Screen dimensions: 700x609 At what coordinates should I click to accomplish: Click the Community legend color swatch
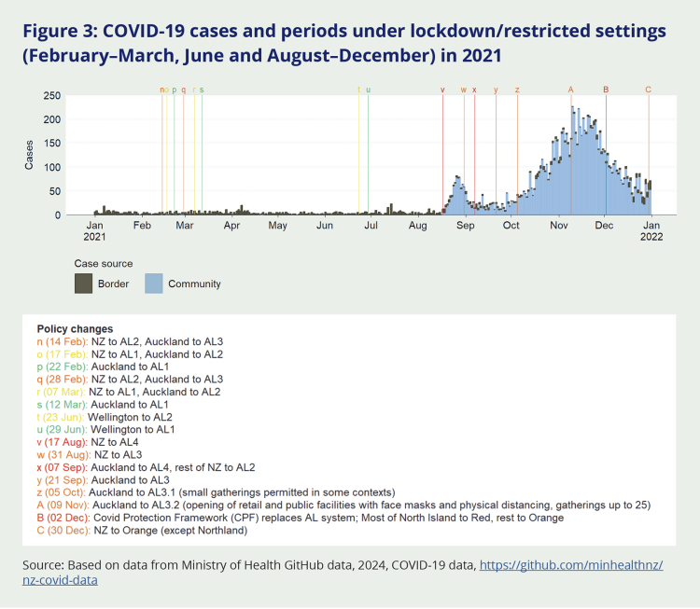(154, 284)
